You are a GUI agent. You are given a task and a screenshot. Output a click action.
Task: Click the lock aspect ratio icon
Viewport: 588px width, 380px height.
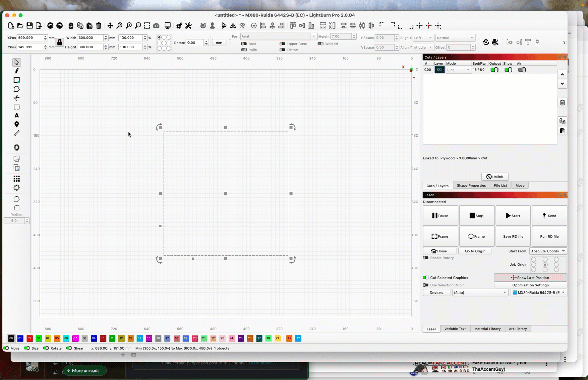pos(60,43)
